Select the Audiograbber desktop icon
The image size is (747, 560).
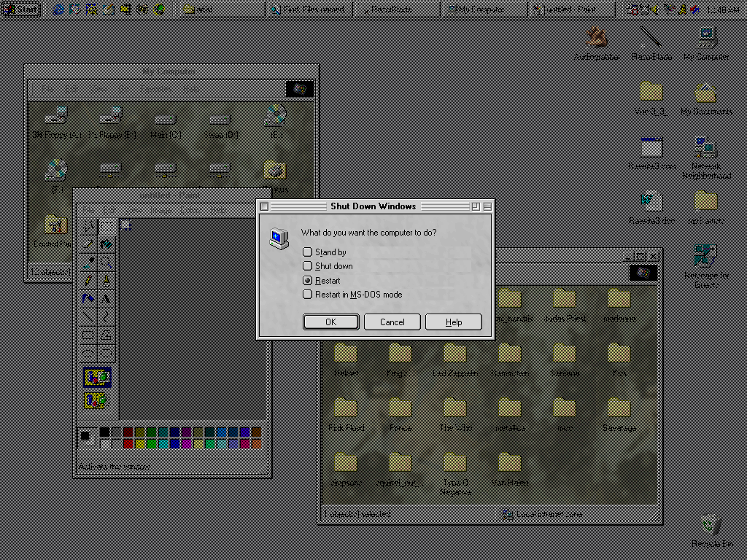pyautogui.click(x=597, y=44)
